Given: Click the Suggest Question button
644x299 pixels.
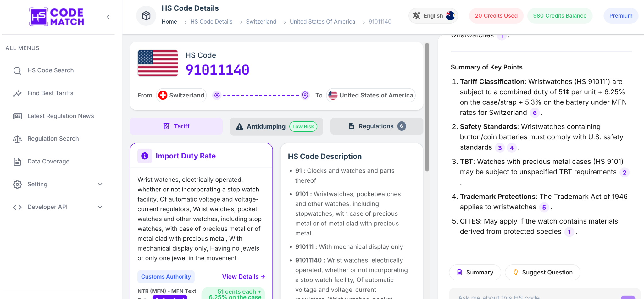Looking at the screenshot, I should 543,272.
